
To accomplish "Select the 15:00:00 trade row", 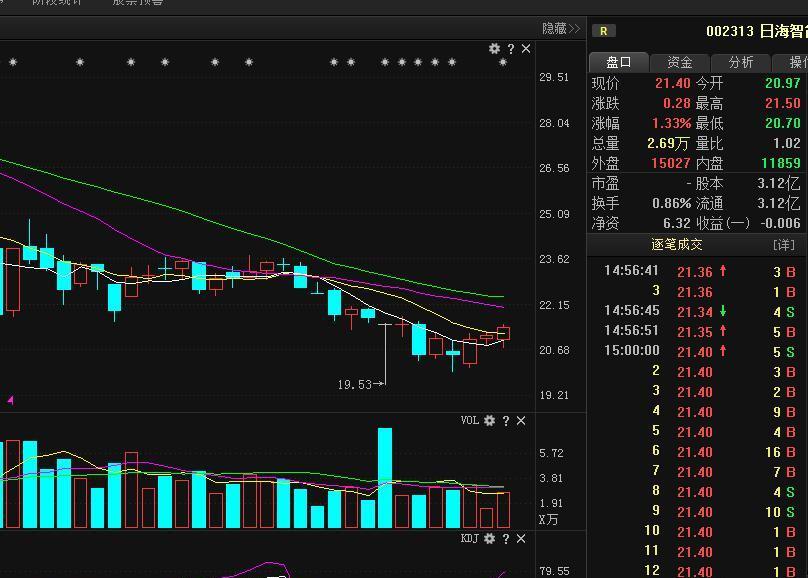I will (x=698, y=352).
